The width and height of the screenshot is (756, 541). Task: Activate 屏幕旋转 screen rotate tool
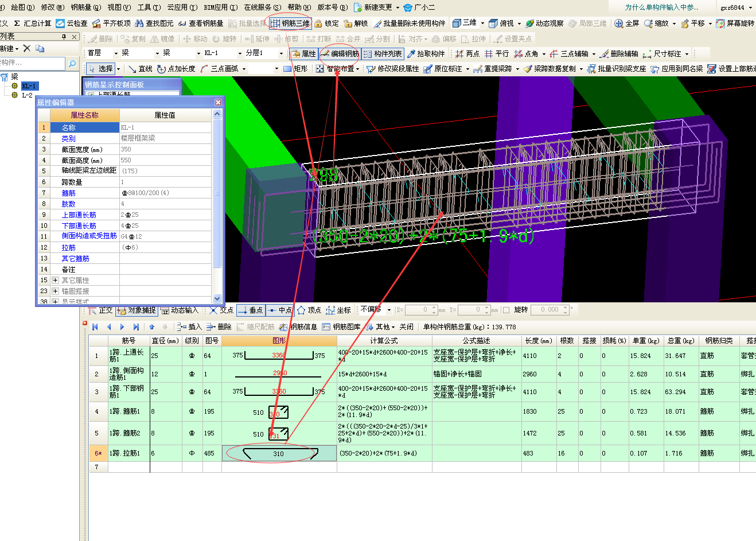[735, 24]
